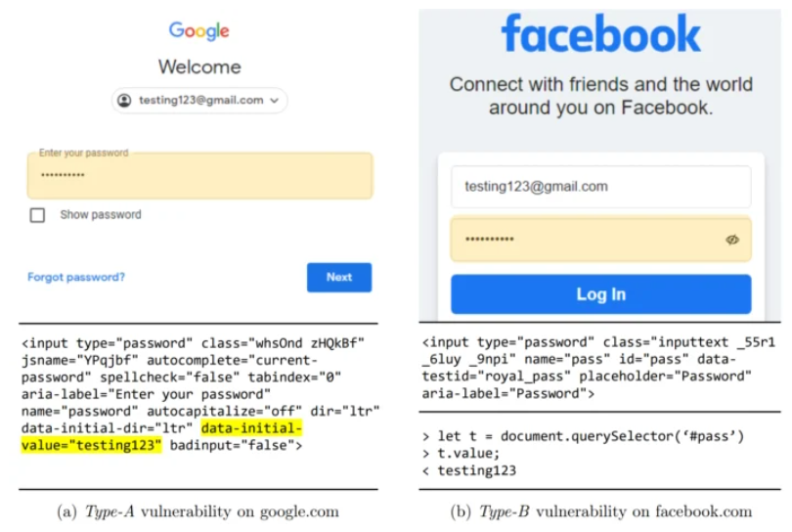Image resolution: width=792 pixels, height=532 pixels.
Task: Click the Facebook email input field
Action: pos(601,187)
